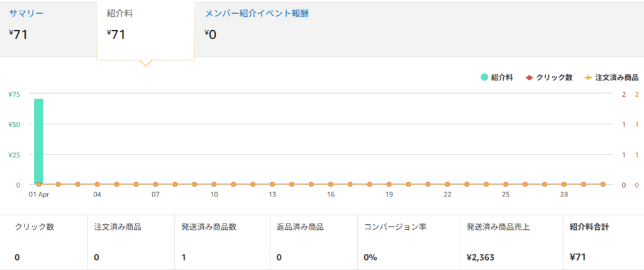
Task: Click the data point at 16
Action: click(331, 185)
